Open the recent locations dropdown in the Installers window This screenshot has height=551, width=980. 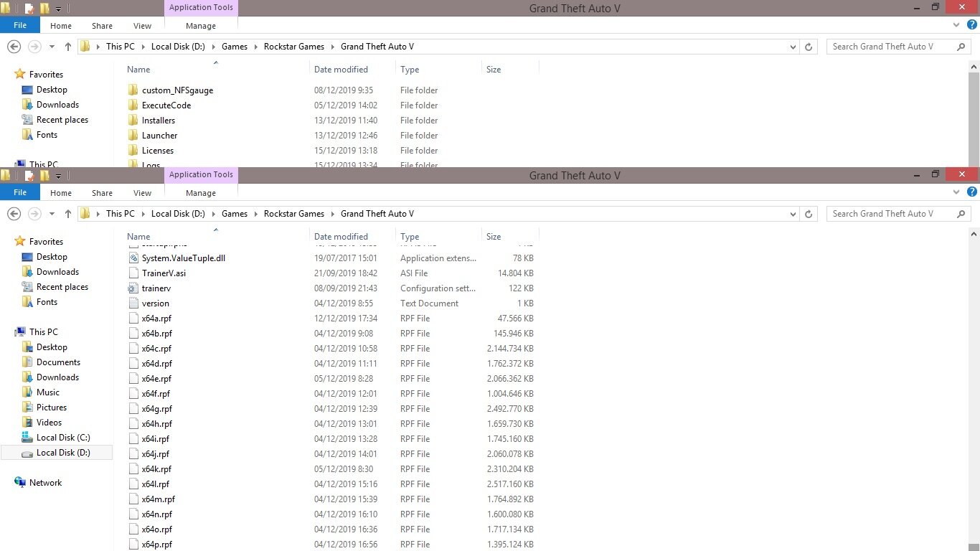[52, 47]
